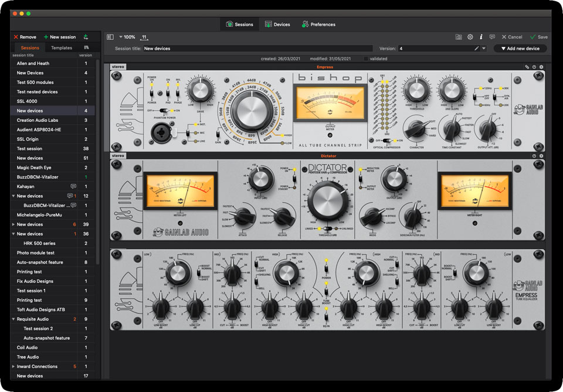This screenshot has height=392, width=563.
Task: Toggle the Dictator Power On/Standby switch
Action: (294, 178)
